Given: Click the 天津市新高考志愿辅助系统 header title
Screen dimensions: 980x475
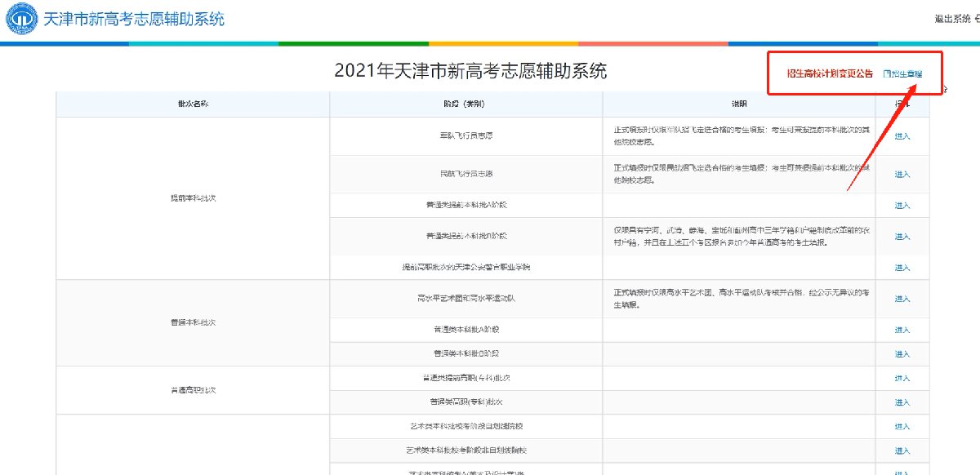Looking at the screenshot, I should [x=134, y=20].
